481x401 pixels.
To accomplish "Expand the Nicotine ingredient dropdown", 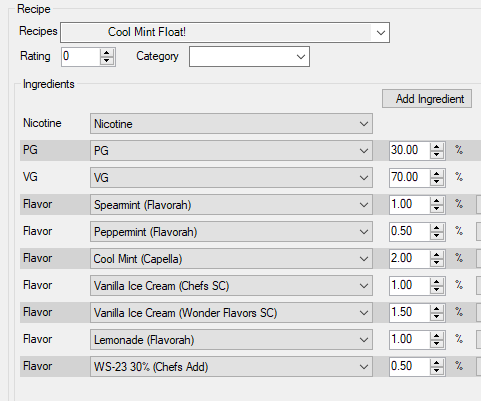I will pyautogui.click(x=231, y=124).
